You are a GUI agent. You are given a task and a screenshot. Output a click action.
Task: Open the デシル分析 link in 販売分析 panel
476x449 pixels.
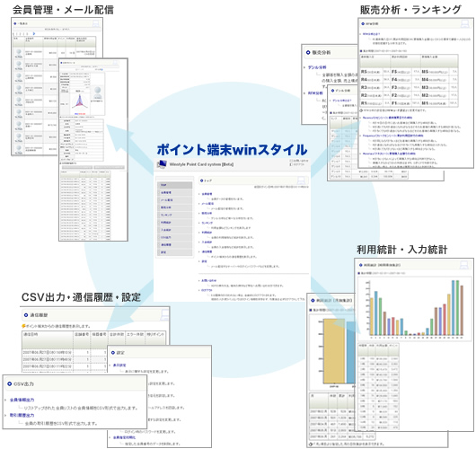click(317, 67)
